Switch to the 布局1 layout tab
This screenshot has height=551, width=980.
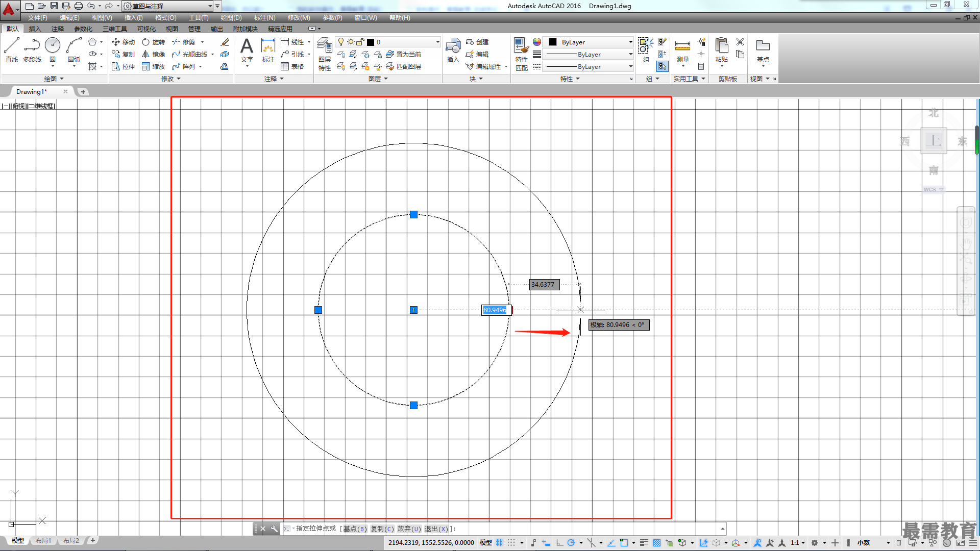[x=43, y=540]
